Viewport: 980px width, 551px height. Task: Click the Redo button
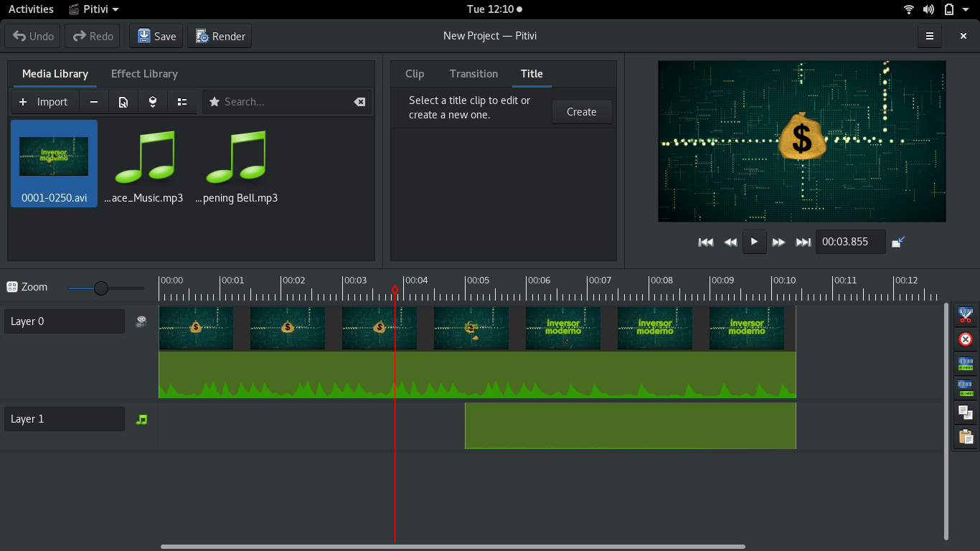pos(92,36)
